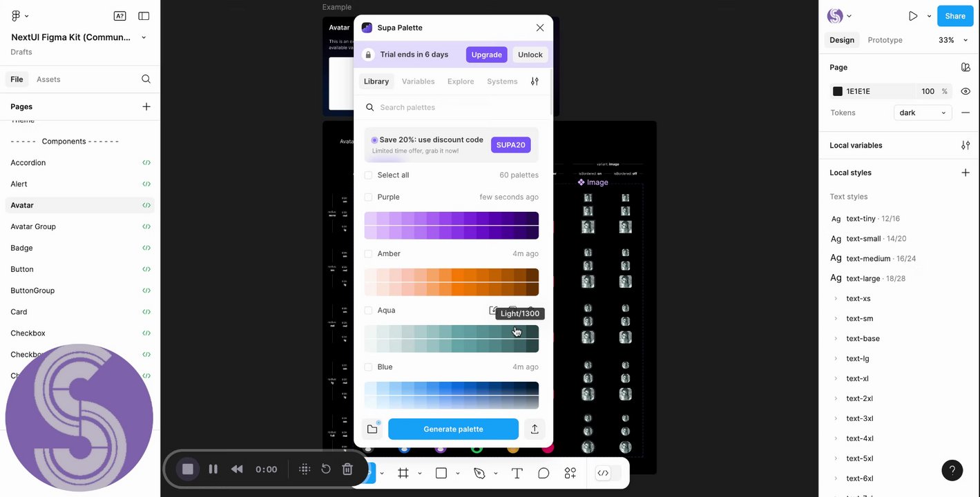Screen dimensions: 980x497
Task: Open file name dropdown chevron
Action: (x=144, y=37)
